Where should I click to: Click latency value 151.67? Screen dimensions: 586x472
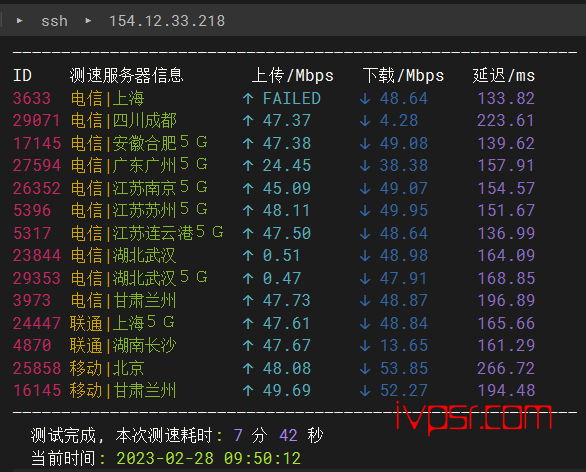506,210
